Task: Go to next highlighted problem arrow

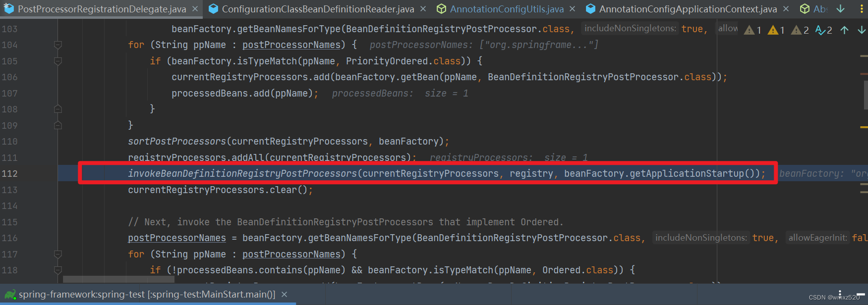Action: pos(862,30)
